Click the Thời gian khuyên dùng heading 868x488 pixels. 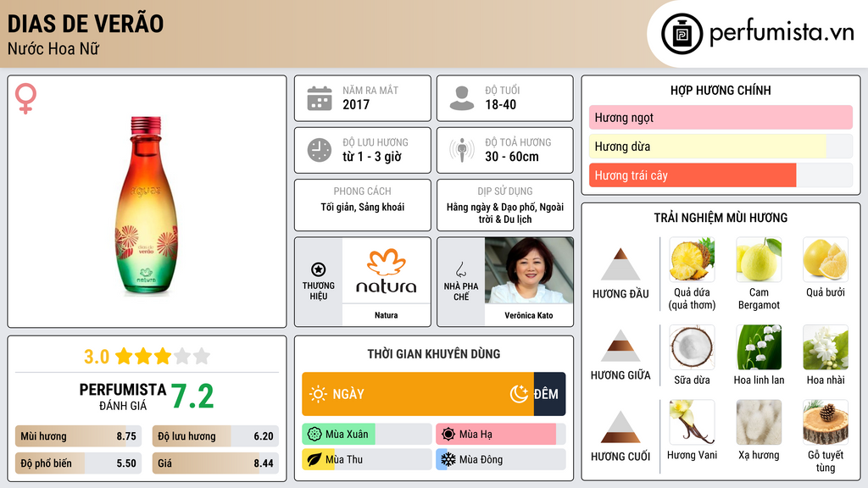433,354
